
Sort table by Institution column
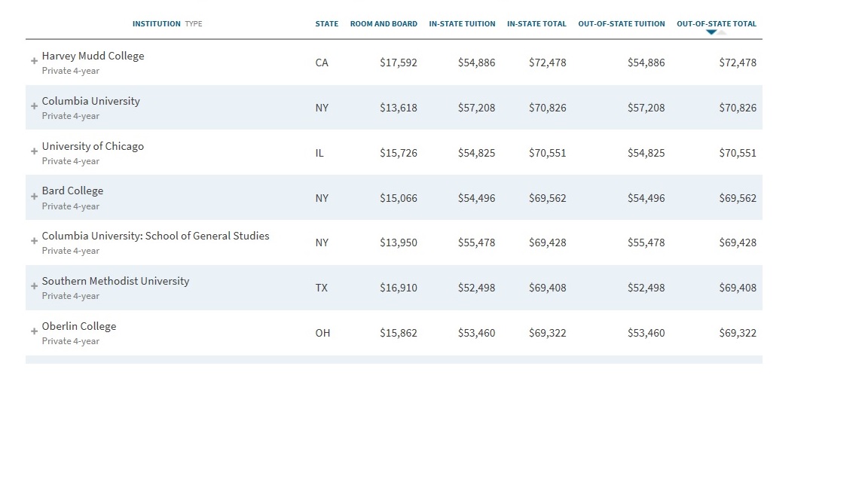[x=156, y=24]
